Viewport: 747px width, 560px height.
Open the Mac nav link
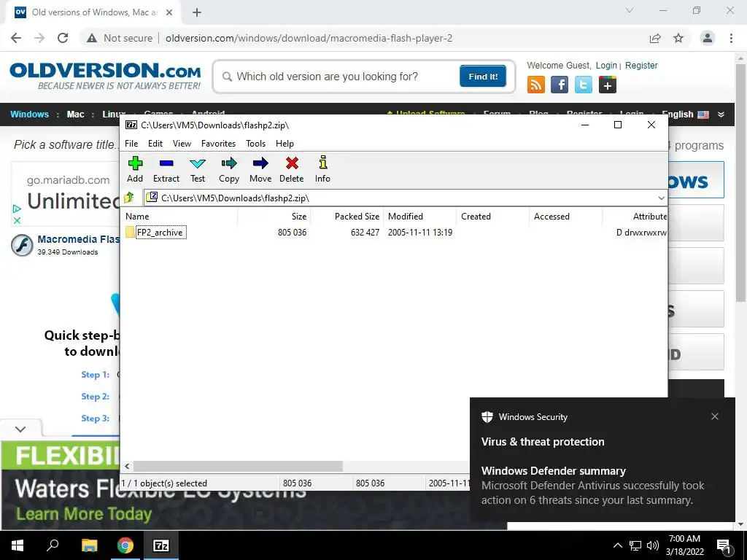tap(75, 114)
